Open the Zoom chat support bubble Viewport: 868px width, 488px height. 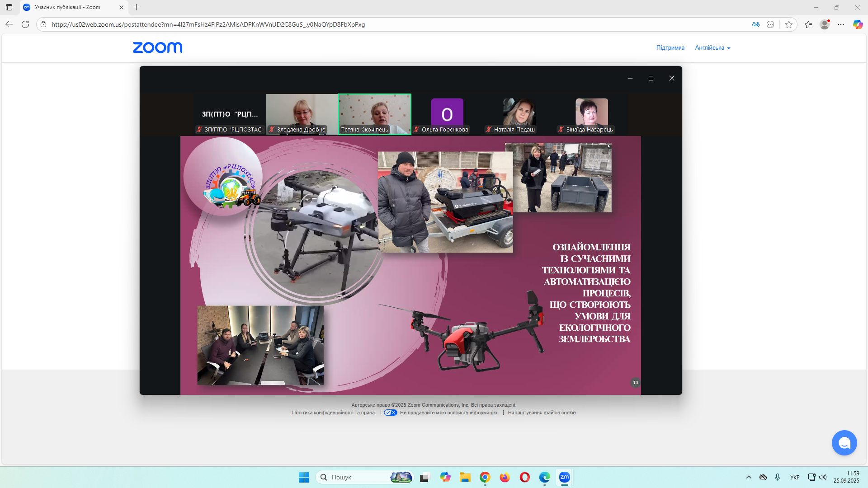click(844, 443)
